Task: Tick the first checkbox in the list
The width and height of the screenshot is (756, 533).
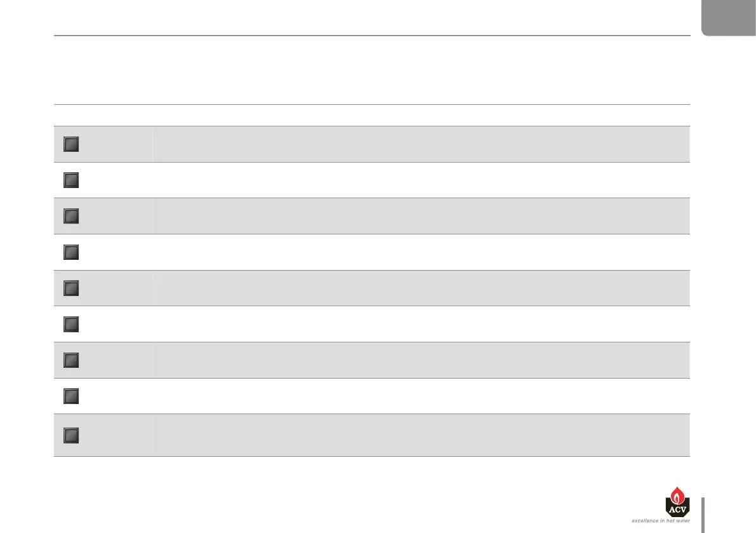Action: pyautogui.click(x=71, y=144)
